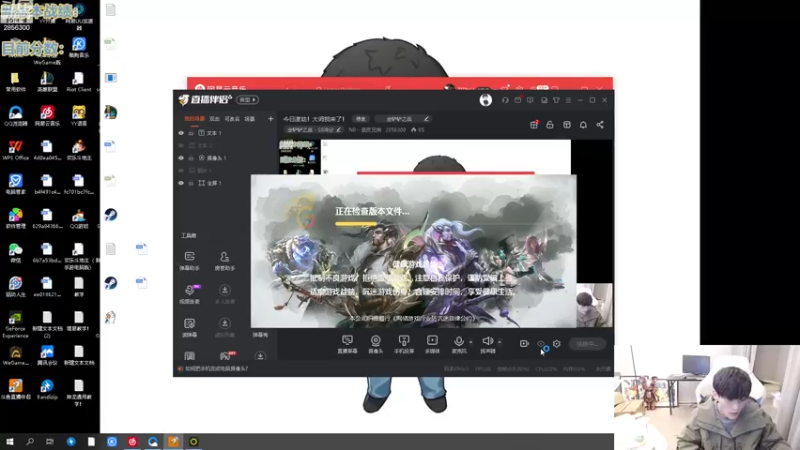Toggle visibility of the 摄像头 1 source
Viewport: 800px width, 450px height.
[x=181, y=158]
